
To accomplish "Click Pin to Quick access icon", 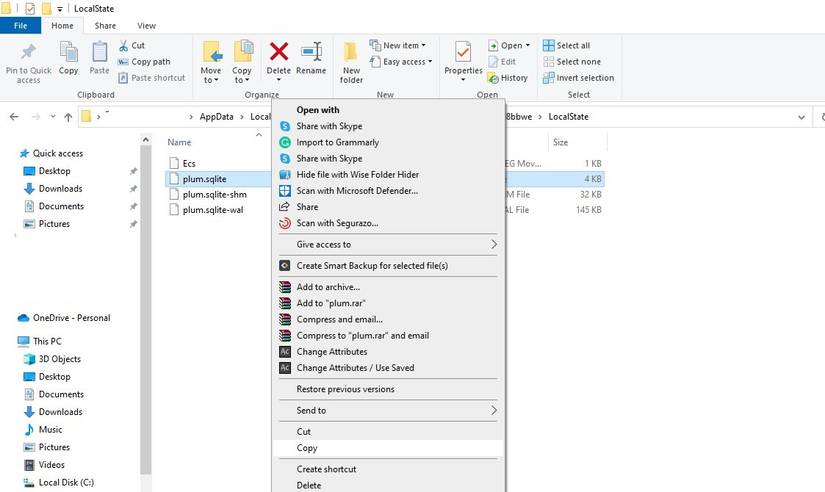I will point(28,52).
